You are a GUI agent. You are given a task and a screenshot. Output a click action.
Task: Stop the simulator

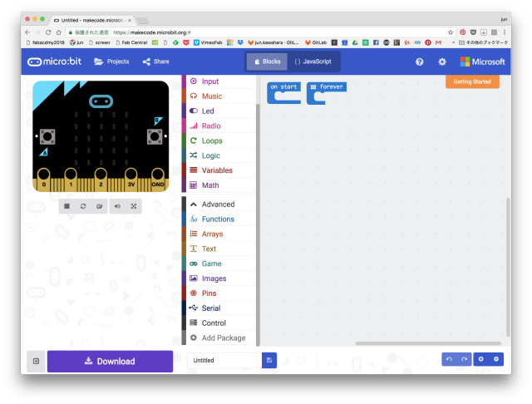66,206
